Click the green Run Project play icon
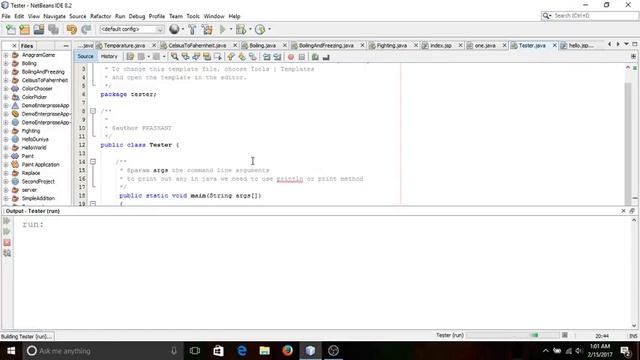640x360 pixels. (223, 29)
